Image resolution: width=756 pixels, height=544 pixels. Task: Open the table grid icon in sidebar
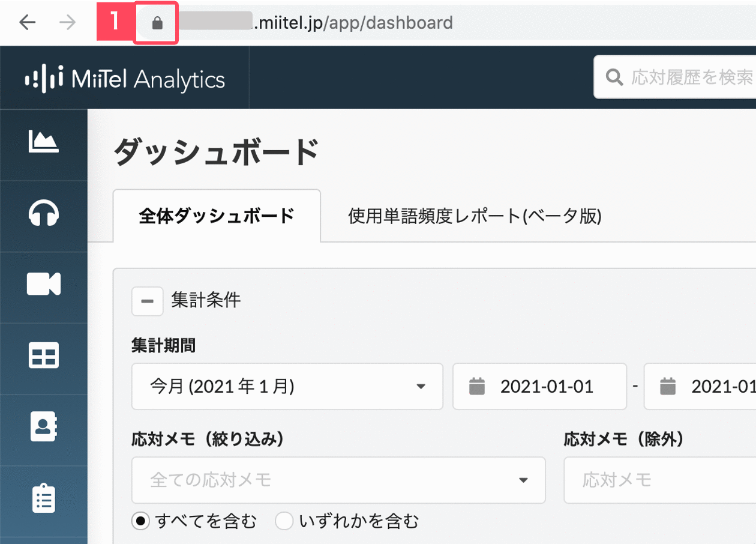(44, 355)
